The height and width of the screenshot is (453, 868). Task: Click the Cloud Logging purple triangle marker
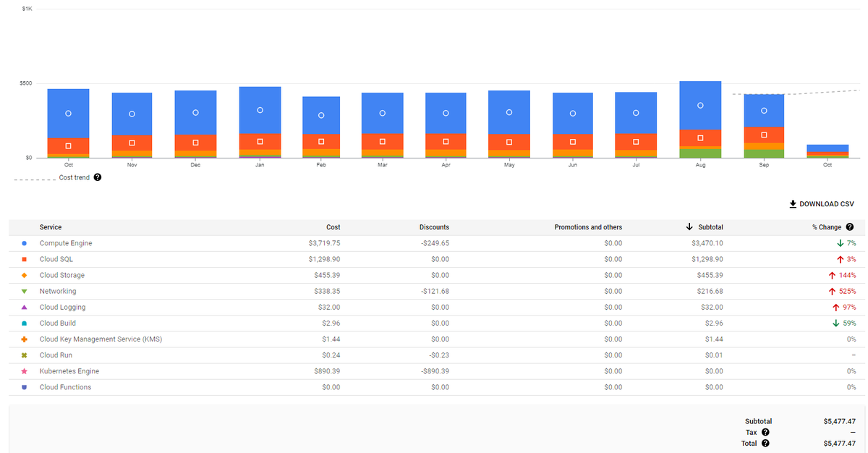[25, 307]
